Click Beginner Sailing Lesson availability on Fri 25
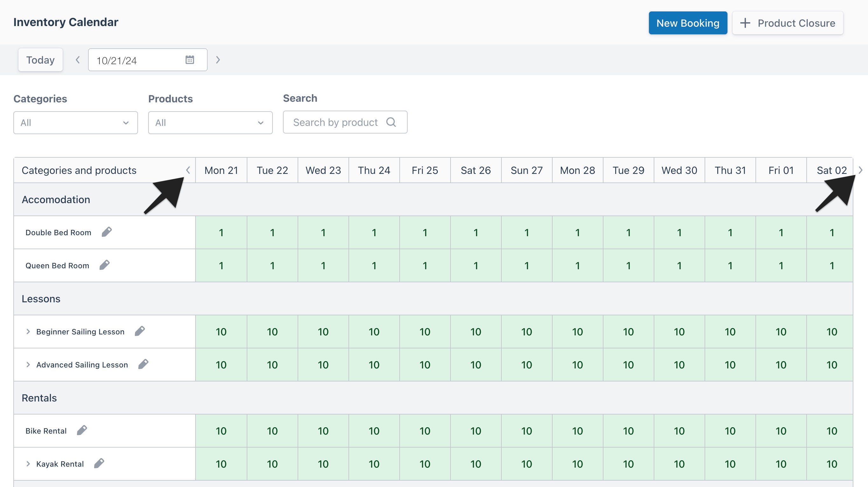The height and width of the screenshot is (487, 868). pyautogui.click(x=425, y=332)
